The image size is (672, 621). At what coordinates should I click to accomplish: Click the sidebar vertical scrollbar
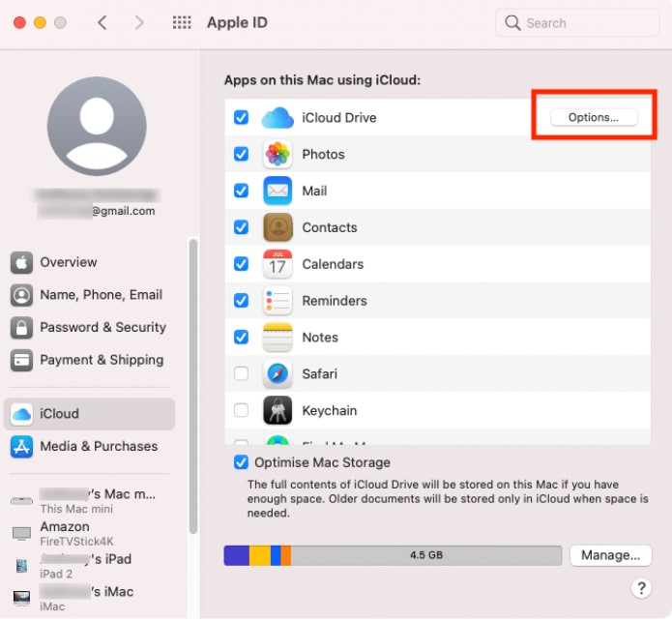point(193,386)
